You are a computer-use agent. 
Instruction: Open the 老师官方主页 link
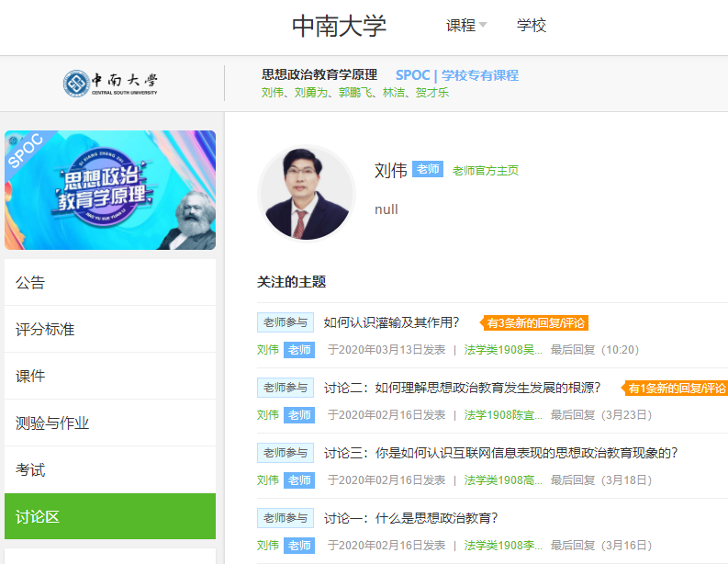tap(485, 171)
